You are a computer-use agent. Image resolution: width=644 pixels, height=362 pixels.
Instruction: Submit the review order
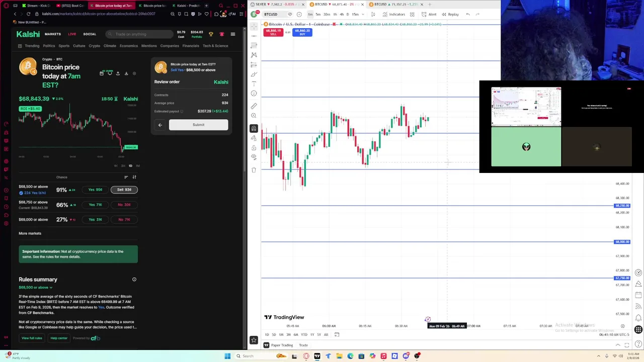click(x=198, y=125)
